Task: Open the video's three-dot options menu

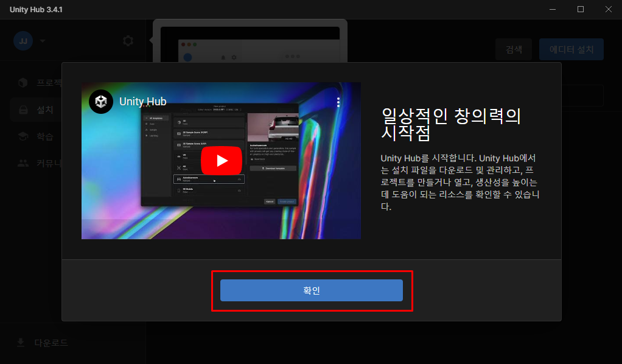Action: (x=338, y=102)
